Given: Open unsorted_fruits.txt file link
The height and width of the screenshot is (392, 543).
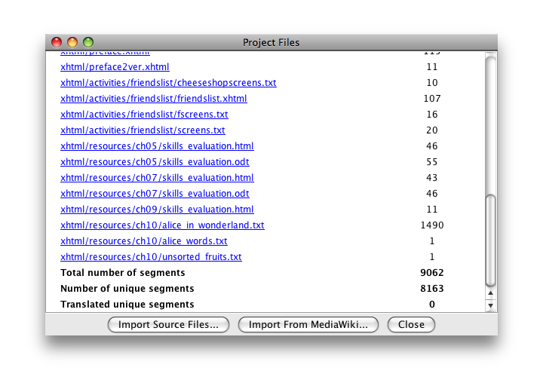Looking at the screenshot, I should (151, 257).
